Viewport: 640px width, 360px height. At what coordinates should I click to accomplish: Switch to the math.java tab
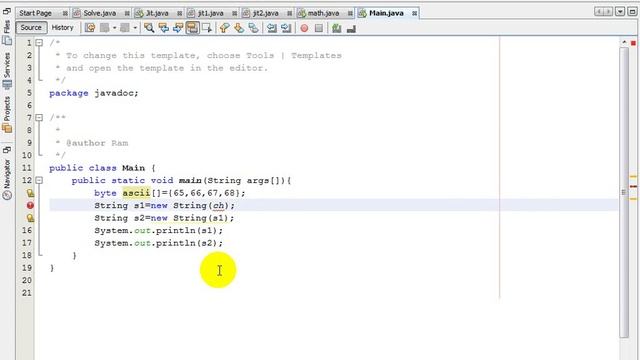click(323, 13)
